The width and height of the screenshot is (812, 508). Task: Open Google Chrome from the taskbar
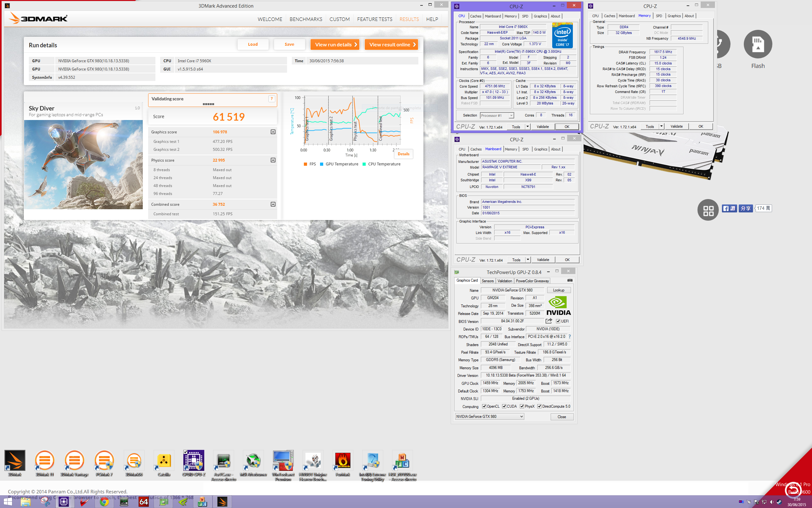(104, 502)
